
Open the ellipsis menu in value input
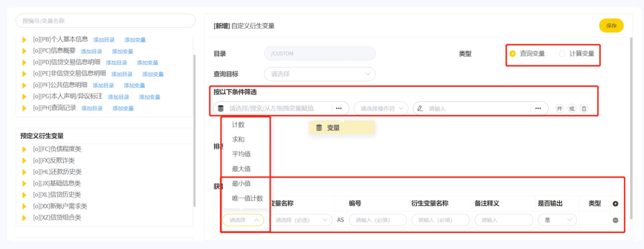pyautogui.click(x=538, y=108)
